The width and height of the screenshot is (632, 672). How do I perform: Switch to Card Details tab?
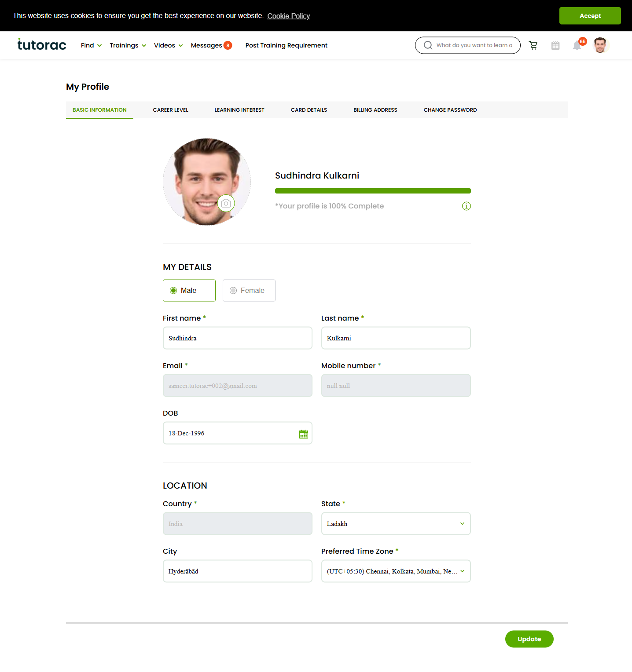pos(309,110)
